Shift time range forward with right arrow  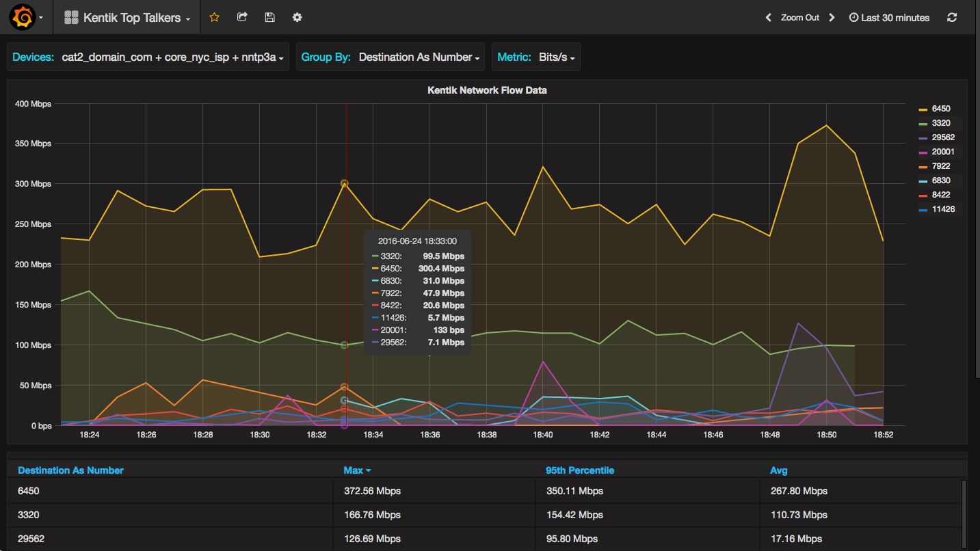click(832, 18)
